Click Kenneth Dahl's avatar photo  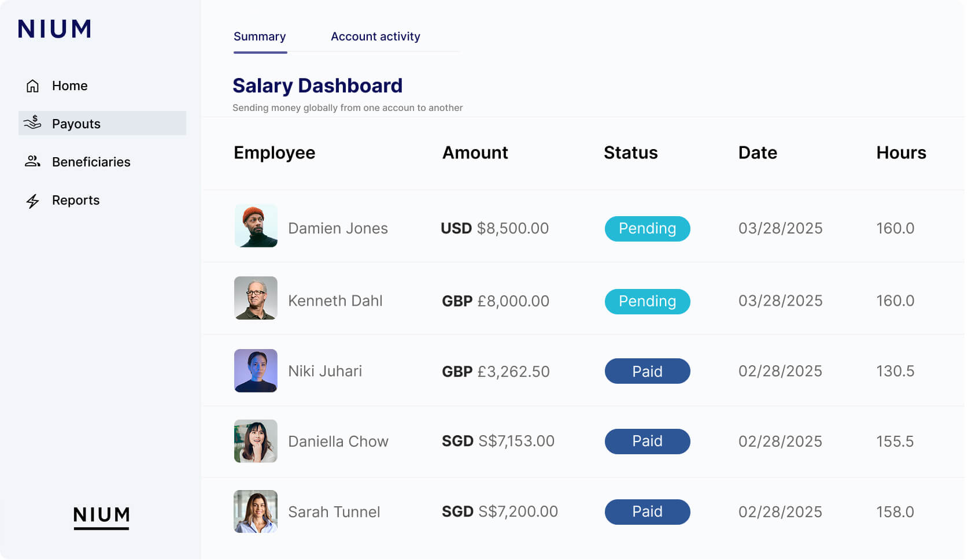[x=256, y=299]
